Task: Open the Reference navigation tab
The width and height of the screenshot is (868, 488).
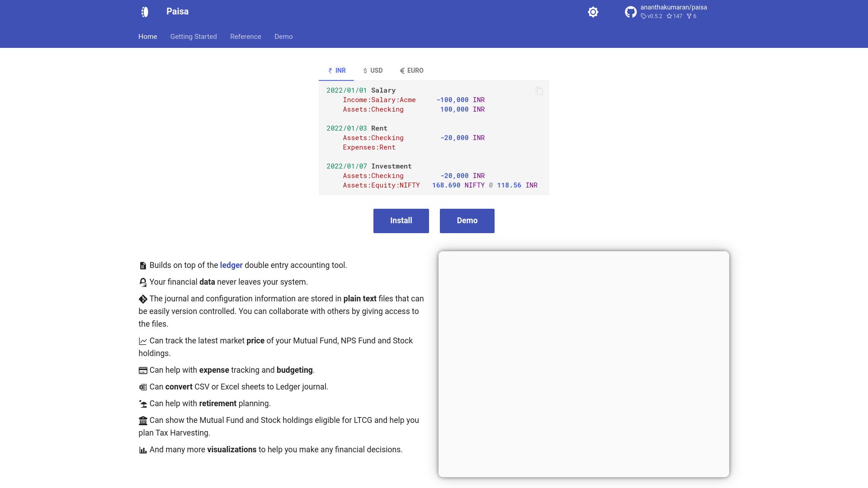Action: click(x=245, y=37)
